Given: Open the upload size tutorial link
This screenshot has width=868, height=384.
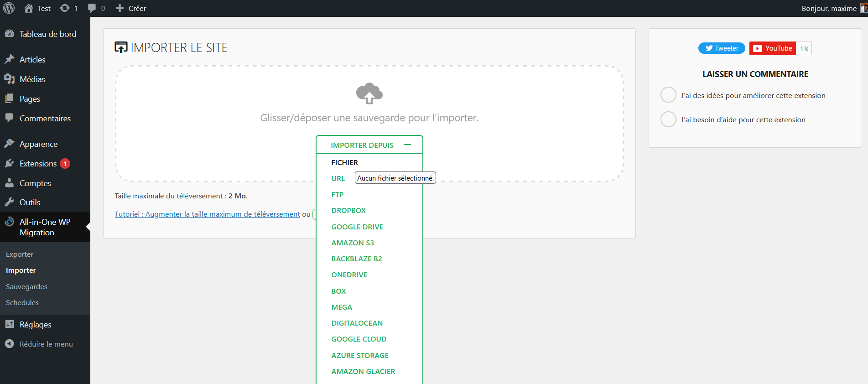Looking at the screenshot, I should coord(207,214).
